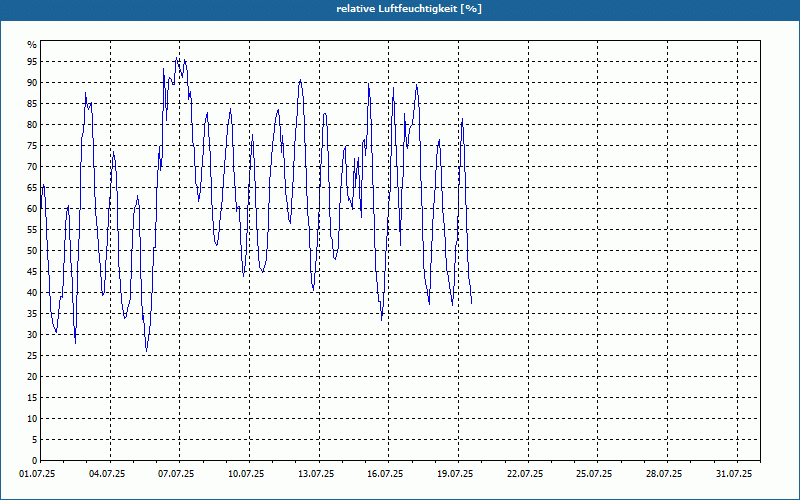Click the 31.07.25 date label
Image resolution: width=800 pixels, height=500 pixels.
tap(734, 474)
